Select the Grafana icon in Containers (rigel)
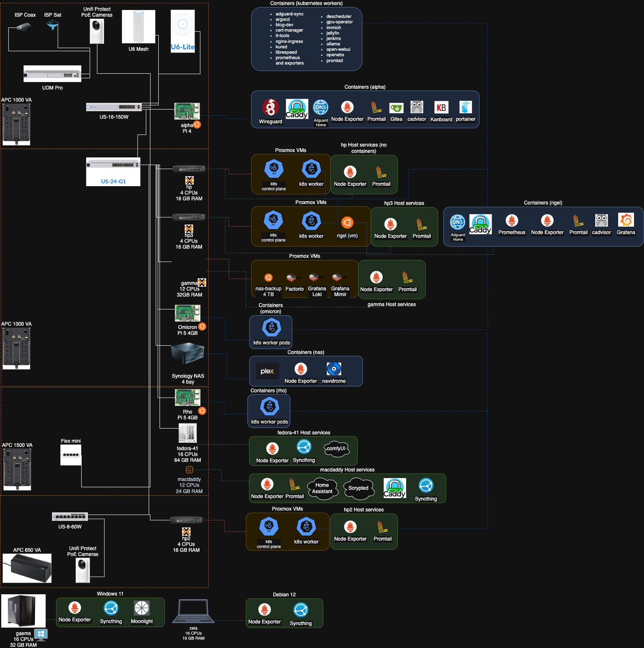Image resolution: width=644 pixels, height=648 pixels. click(626, 220)
